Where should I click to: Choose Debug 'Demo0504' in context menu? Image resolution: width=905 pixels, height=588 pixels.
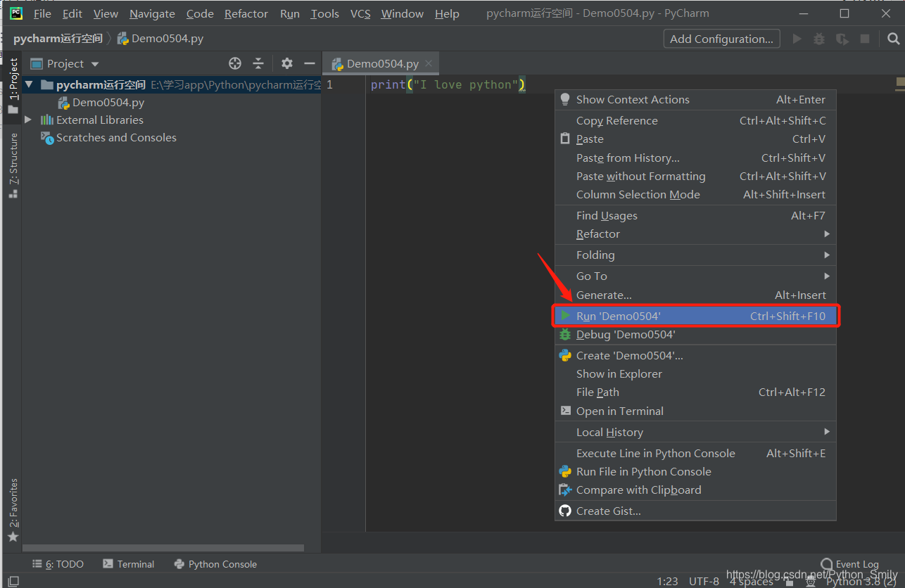(695, 334)
